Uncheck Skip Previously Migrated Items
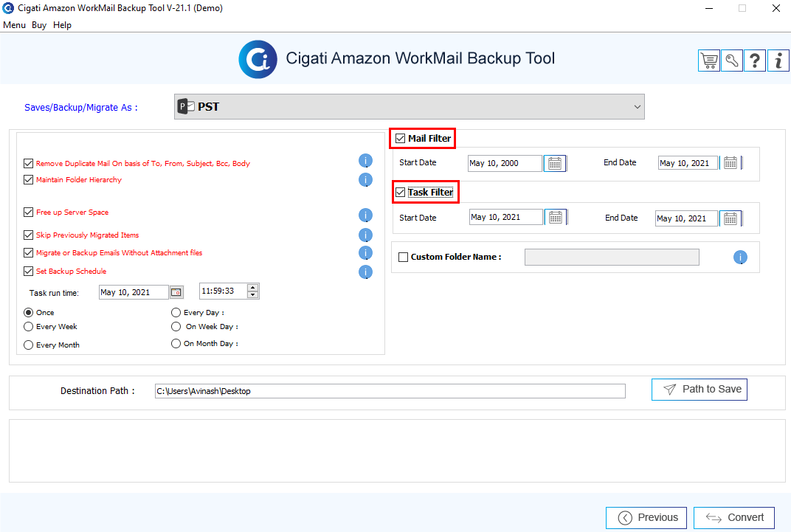The height and width of the screenshot is (532, 791). tap(28, 235)
